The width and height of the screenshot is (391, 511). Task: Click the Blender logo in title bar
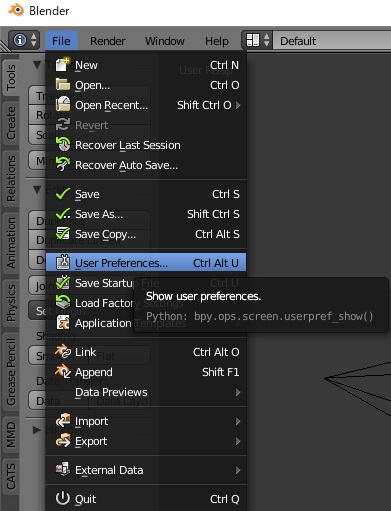tap(15, 10)
